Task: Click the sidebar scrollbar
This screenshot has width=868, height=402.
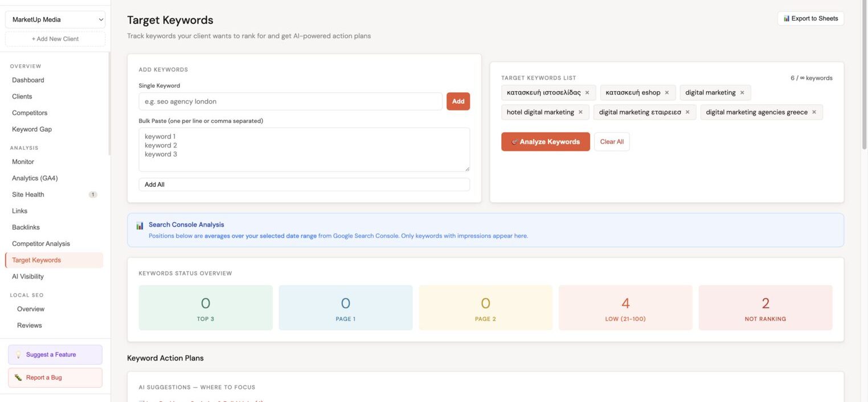Action: [x=109, y=104]
